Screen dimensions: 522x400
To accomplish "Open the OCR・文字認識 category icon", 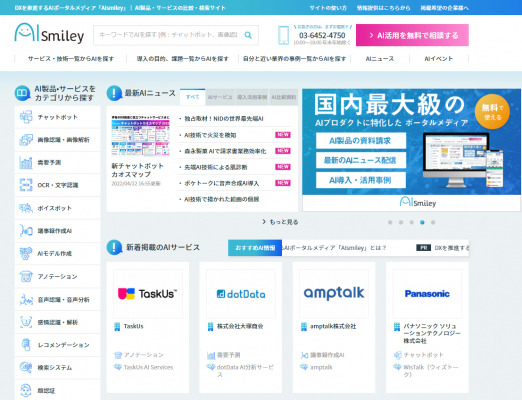I will pyautogui.click(x=26, y=185).
